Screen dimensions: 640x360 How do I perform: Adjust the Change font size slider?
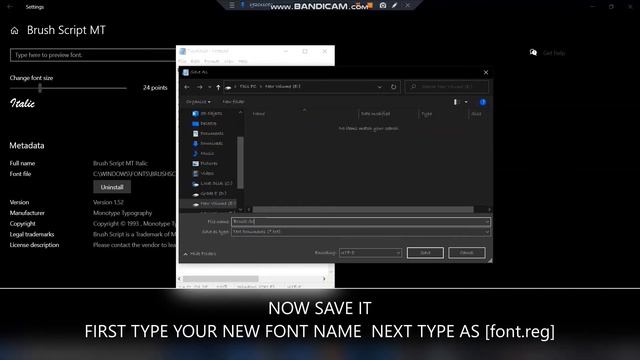click(x=40, y=88)
